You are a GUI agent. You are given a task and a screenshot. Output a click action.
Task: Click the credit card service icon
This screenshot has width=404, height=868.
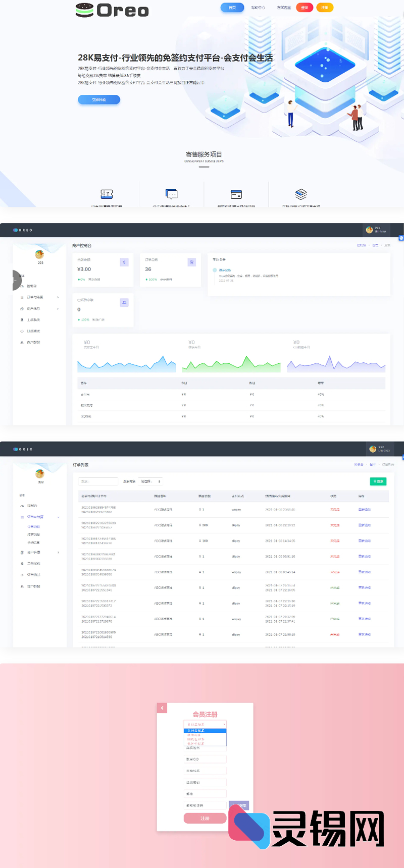(236, 194)
